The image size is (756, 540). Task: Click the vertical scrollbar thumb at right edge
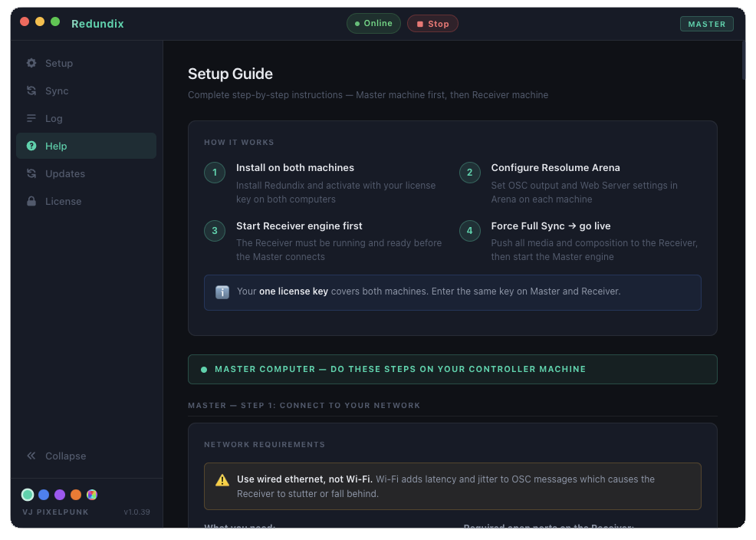pos(744,61)
